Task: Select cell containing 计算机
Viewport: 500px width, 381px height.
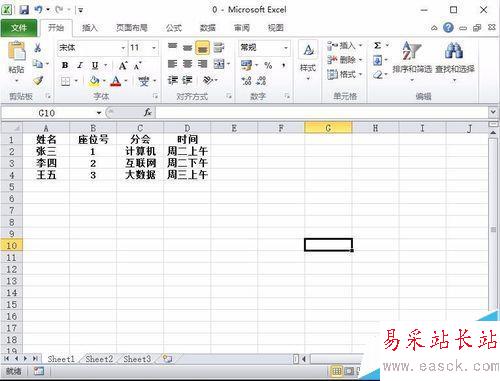Action: 140,151
